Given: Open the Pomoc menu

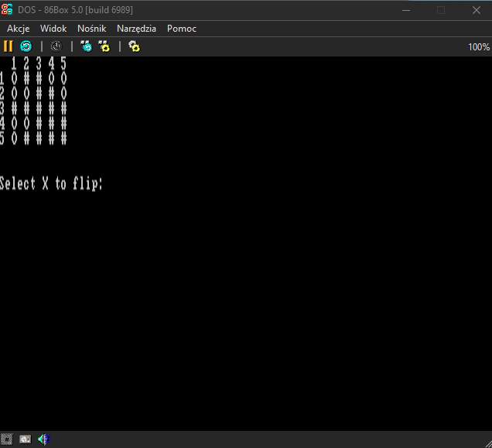Looking at the screenshot, I should pyautogui.click(x=182, y=29).
